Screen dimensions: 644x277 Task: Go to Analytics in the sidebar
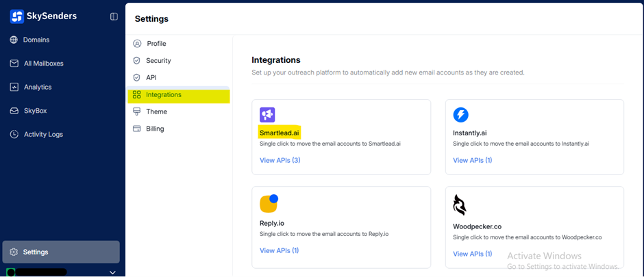(37, 87)
